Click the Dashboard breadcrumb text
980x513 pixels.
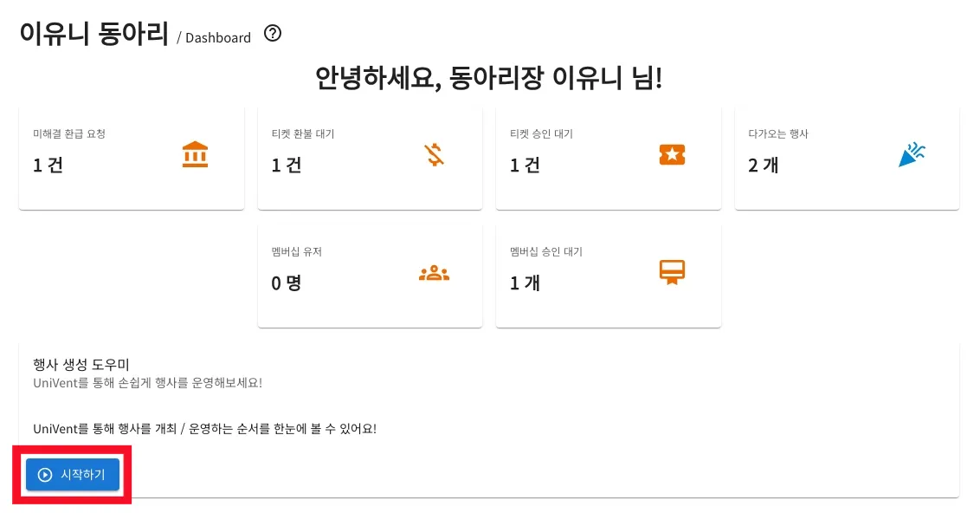[218, 37]
